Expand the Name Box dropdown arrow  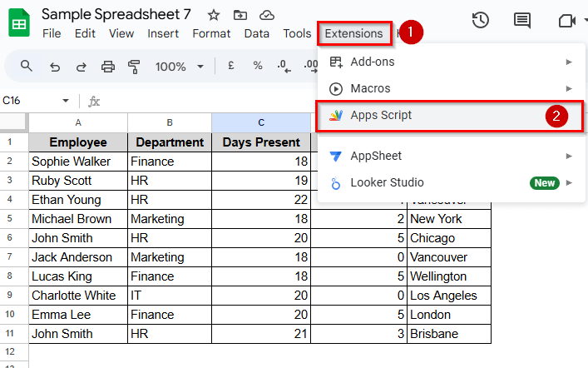point(66,101)
